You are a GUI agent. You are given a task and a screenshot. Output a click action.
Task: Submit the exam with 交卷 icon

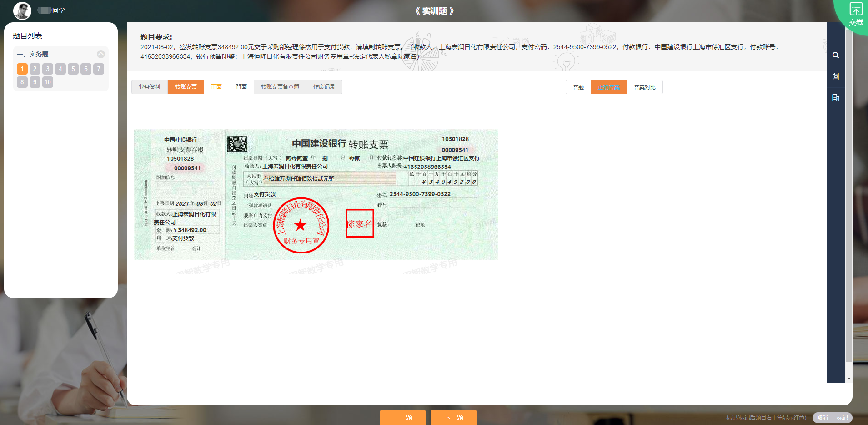856,14
